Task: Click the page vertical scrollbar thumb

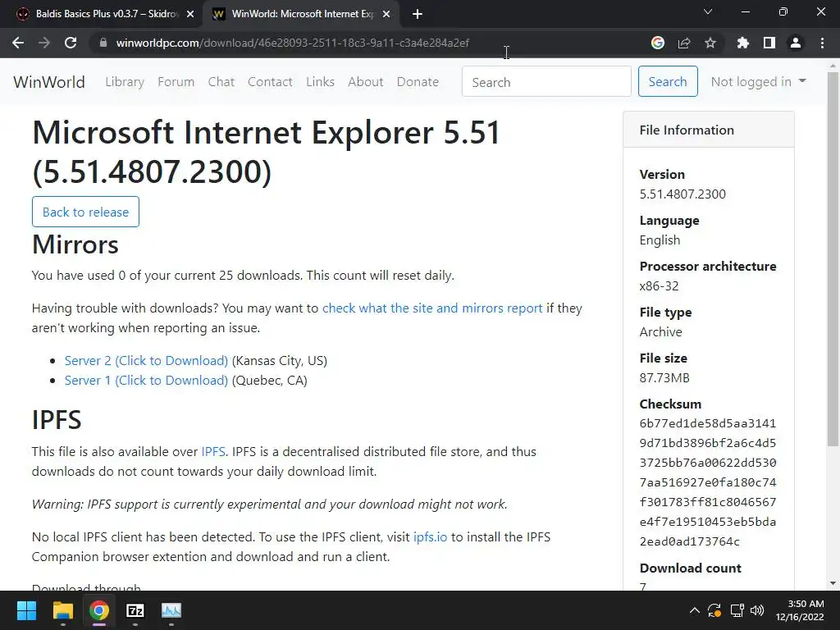Action: click(x=833, y=259)
